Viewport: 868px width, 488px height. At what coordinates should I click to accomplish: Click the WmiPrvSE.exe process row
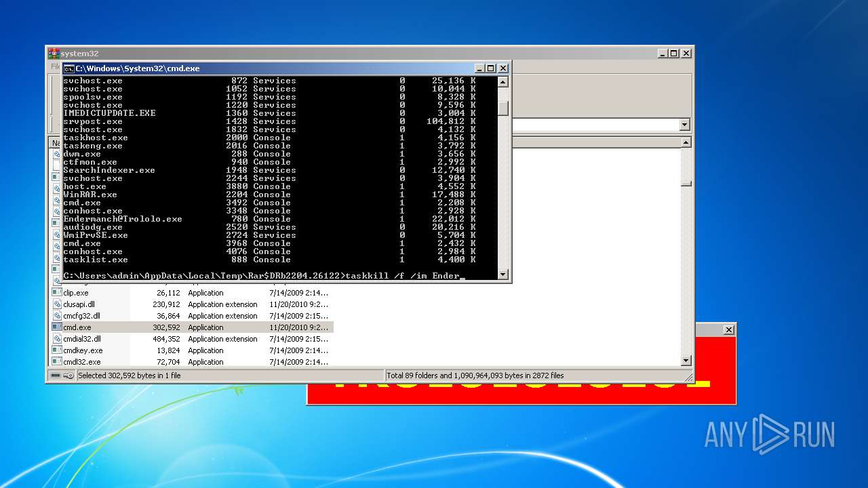click(x=270, y=235)
